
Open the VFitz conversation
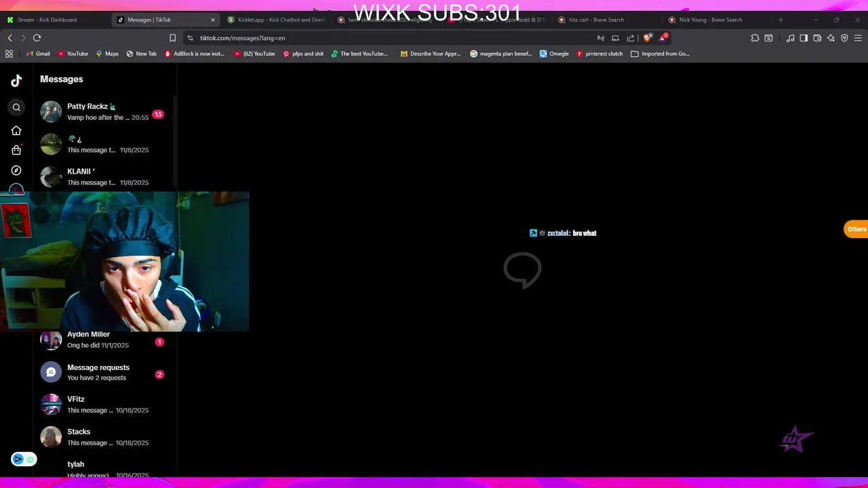click(103, 405)
